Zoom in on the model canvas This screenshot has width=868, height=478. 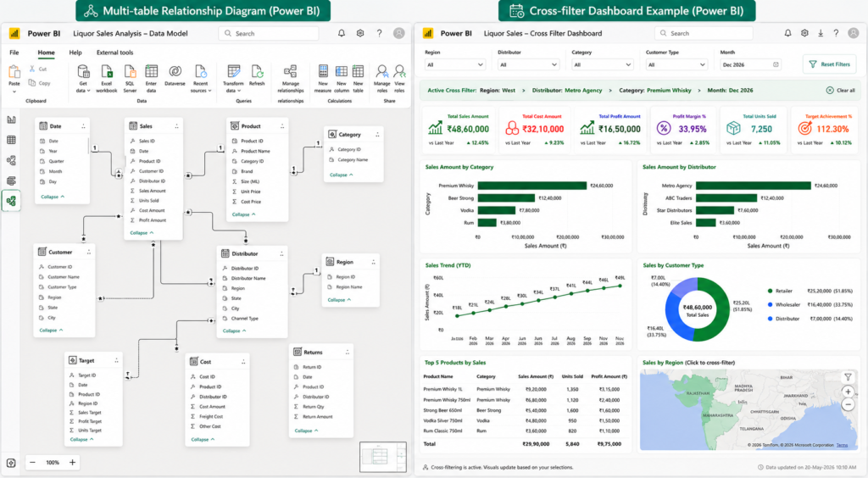click(72, 463)
